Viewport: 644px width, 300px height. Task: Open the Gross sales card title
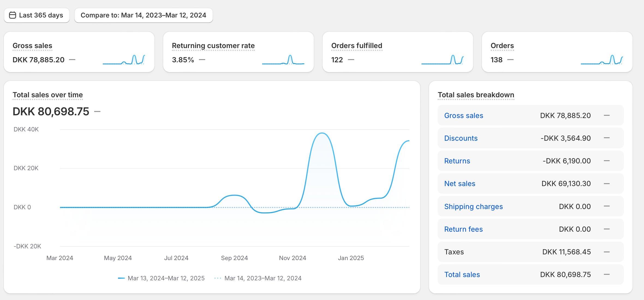(32, 46)
